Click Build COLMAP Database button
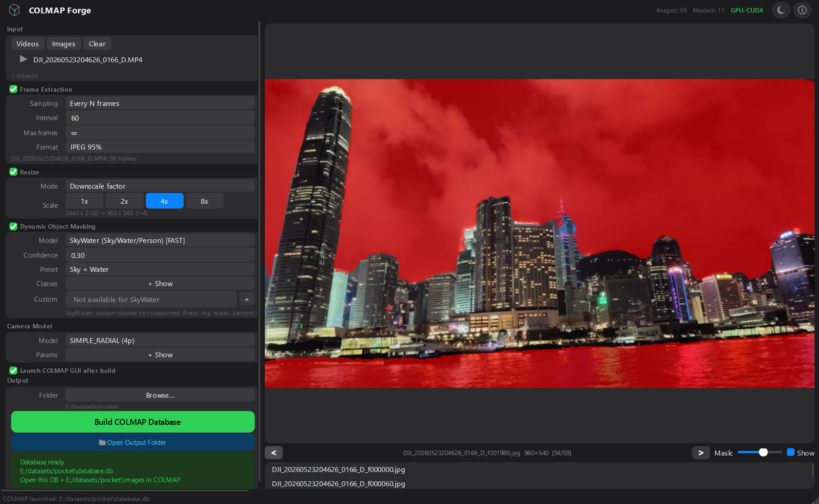The height and width of the screenshot is (504, 819). 133,422
